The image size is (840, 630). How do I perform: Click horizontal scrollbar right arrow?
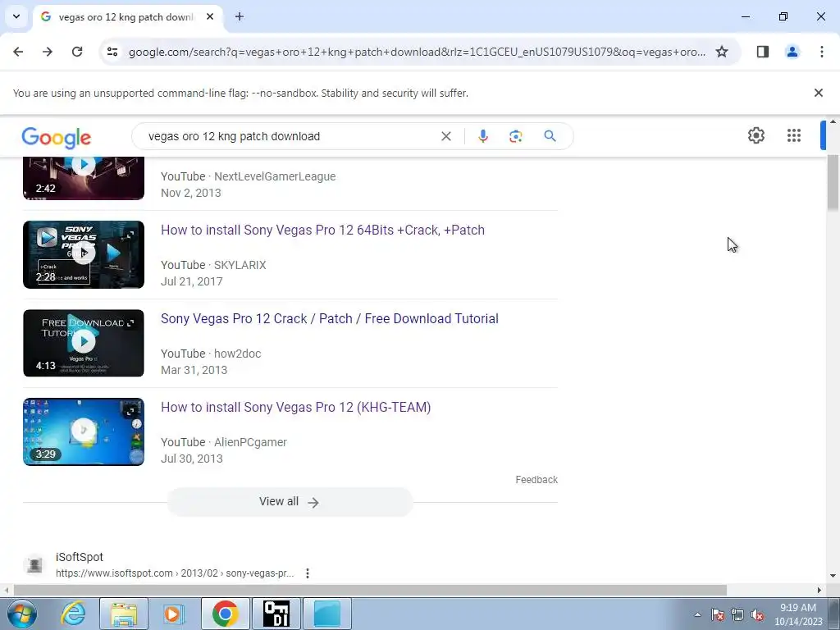819,590
